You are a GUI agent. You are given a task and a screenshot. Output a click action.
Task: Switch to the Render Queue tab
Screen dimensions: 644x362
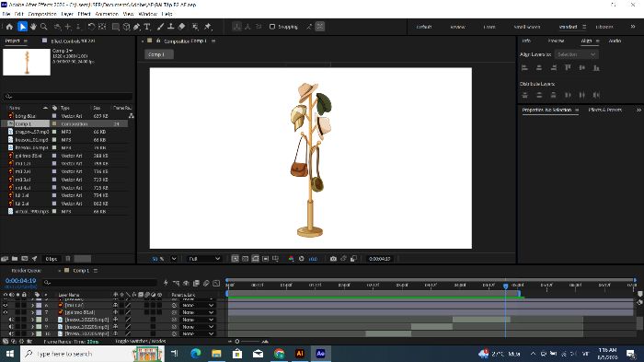tap(27, 271)
